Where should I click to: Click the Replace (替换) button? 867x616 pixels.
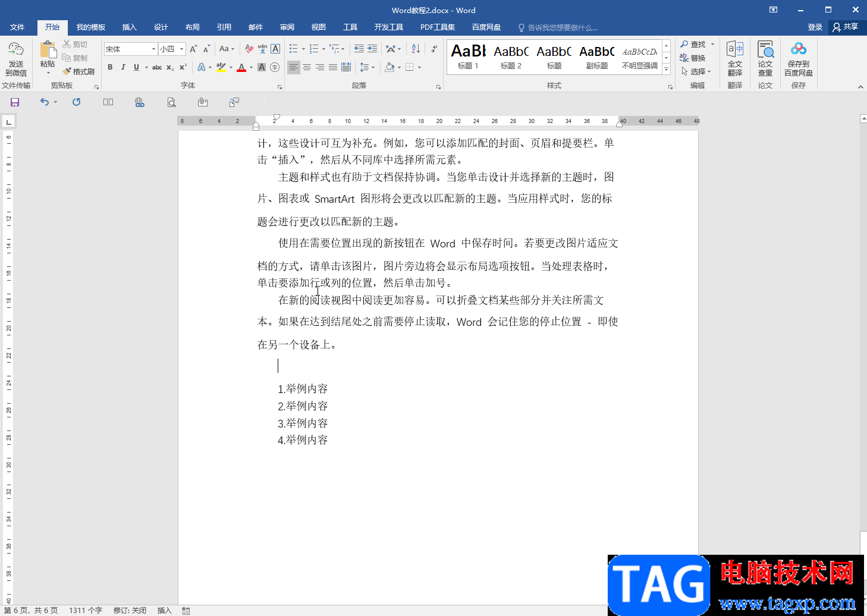(693, 58)
